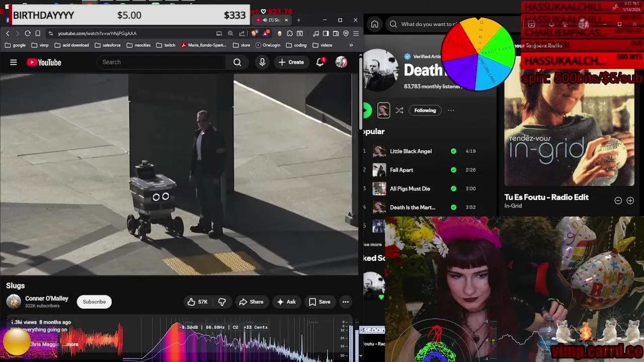This screenshot has width=644, height=362.
Task: Go to YouTube home via logo
Action: pos(44,62)
